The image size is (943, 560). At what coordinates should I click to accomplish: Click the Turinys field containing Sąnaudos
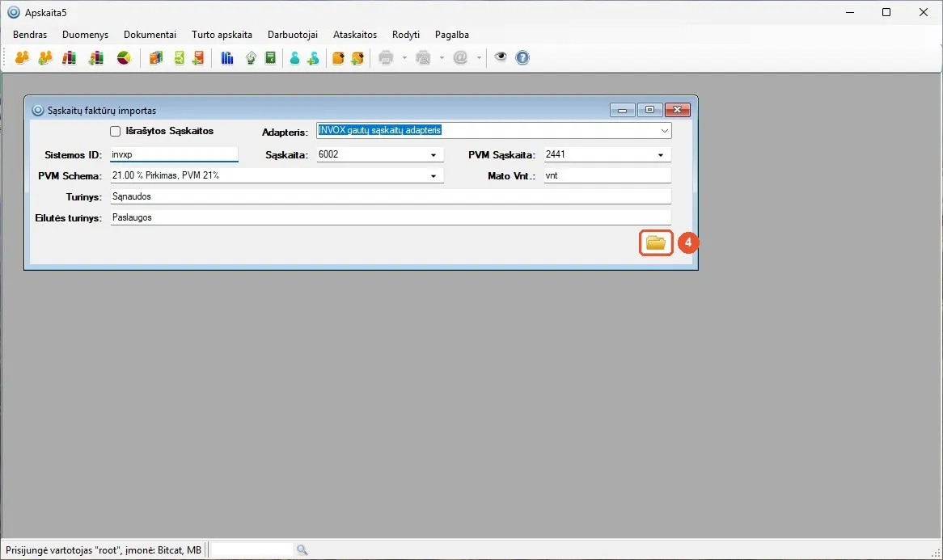tap(391, 196)
